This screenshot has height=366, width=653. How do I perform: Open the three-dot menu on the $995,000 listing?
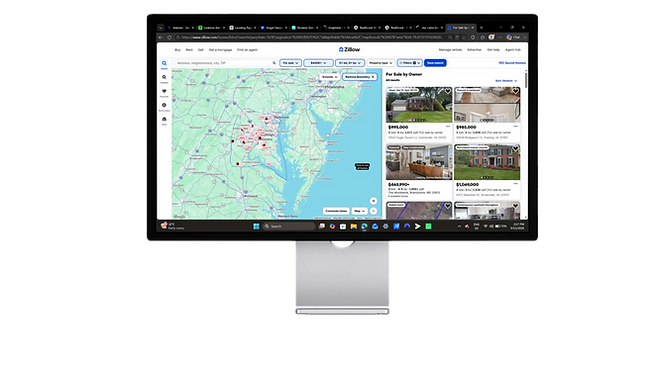(448, 126)
